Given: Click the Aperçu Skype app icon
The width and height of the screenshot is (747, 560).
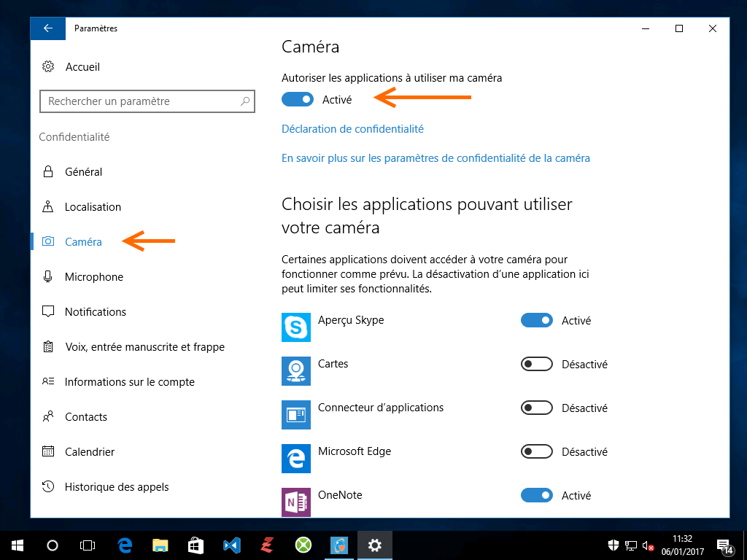Looking at the screenshot, I should 296,327.
